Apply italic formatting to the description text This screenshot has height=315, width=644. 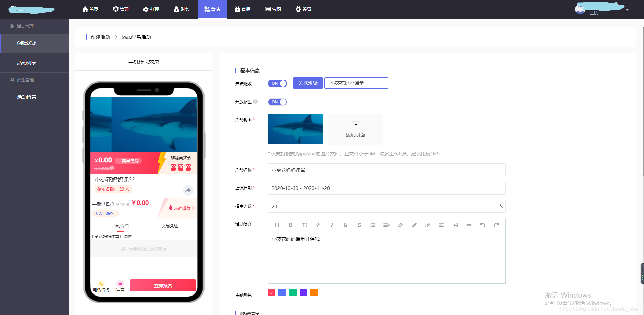tap(332, 225)
